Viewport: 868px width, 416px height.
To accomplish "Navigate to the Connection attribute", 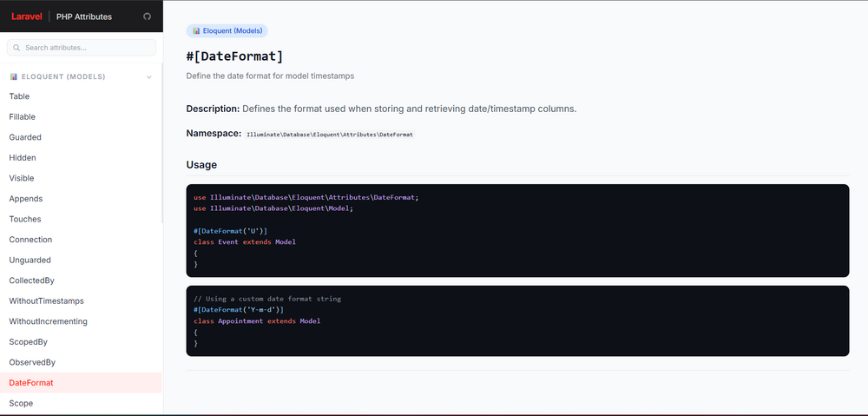I will pos(81,240).
